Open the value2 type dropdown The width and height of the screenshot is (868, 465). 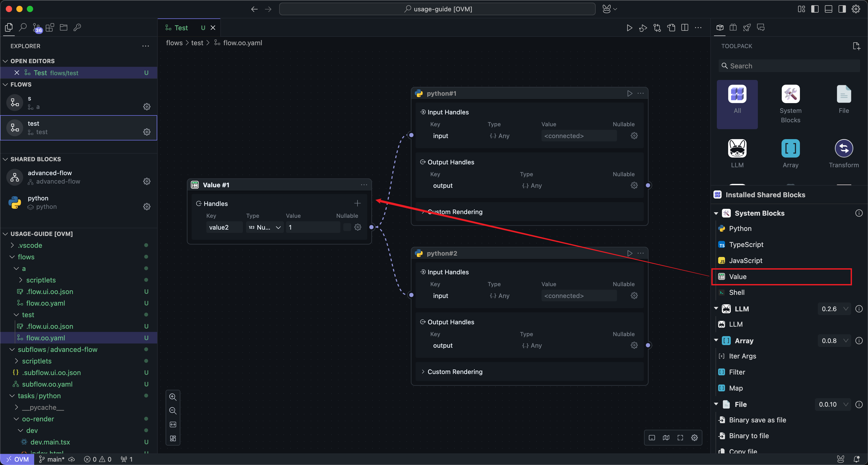tap(265, 227)
